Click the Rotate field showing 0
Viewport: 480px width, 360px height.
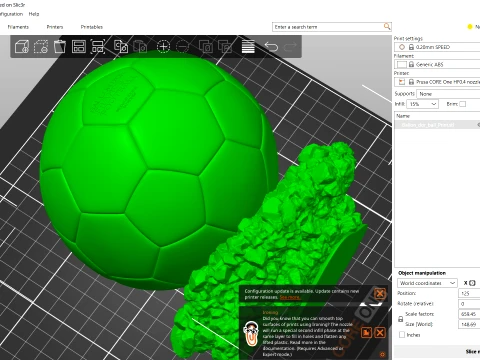tap(469, 304)
